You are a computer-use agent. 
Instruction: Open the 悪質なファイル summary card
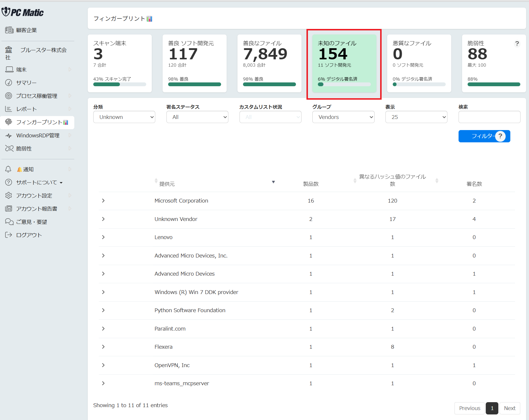(x=419, y=63)
